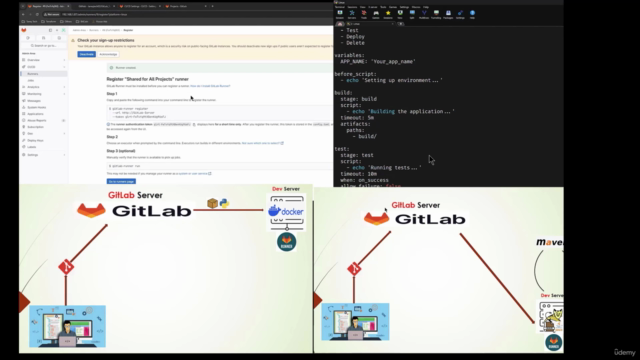
Task: Open the Tunneling icon in MobaXterm toolbar
Action: (436, 14)
